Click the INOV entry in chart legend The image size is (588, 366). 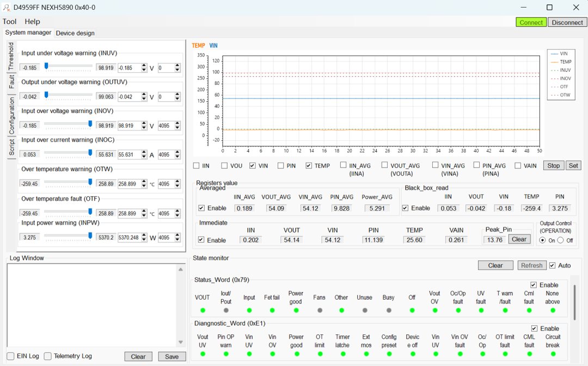[561, 78]
